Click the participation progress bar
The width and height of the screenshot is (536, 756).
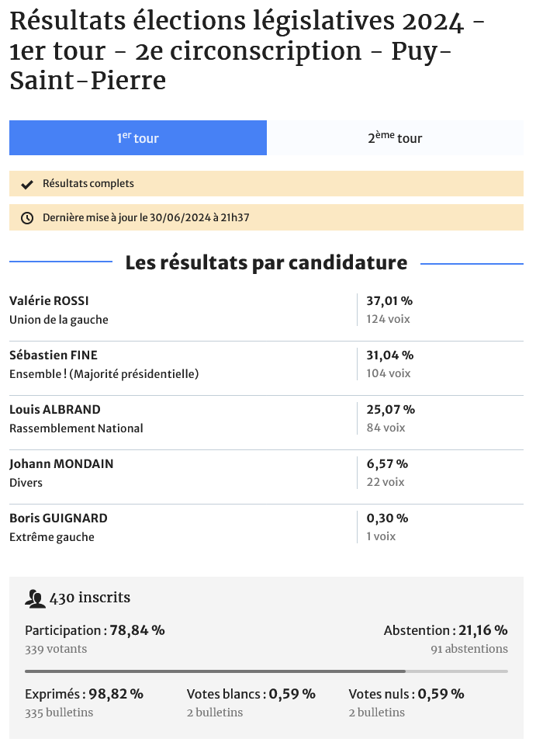click(x=266, y=671)
